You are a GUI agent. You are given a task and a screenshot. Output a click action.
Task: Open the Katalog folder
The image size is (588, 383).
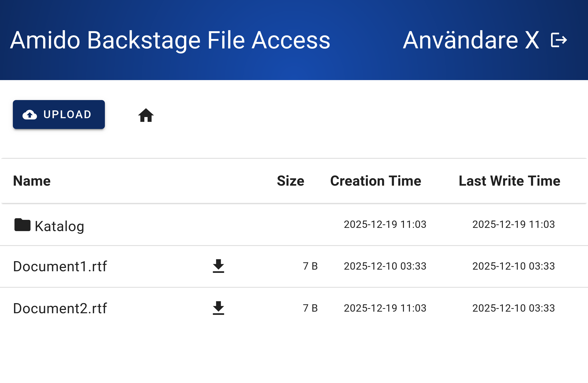[59, 226]
